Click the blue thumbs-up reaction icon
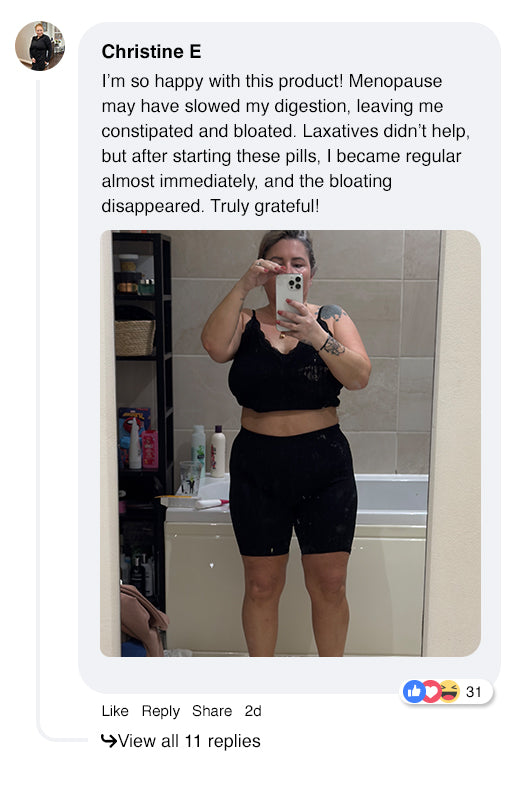Image resolution: width=516 pixels, height=786 pixels. click(414, 692)
